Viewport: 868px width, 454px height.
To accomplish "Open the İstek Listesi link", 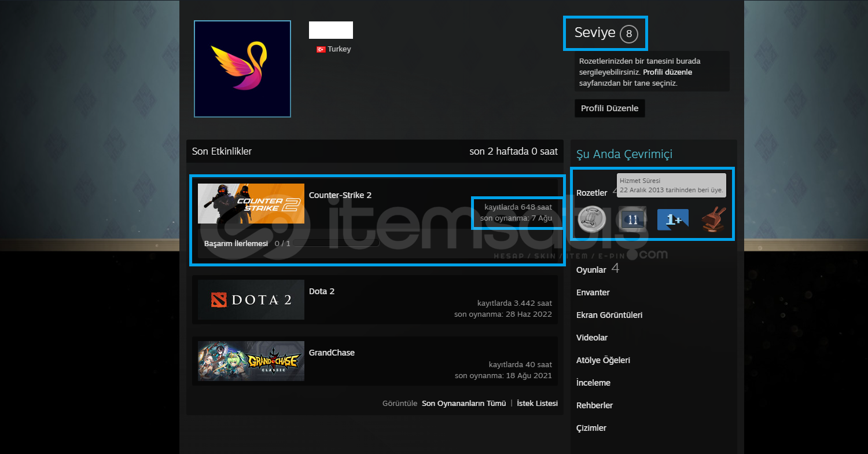I will point(537,403).
